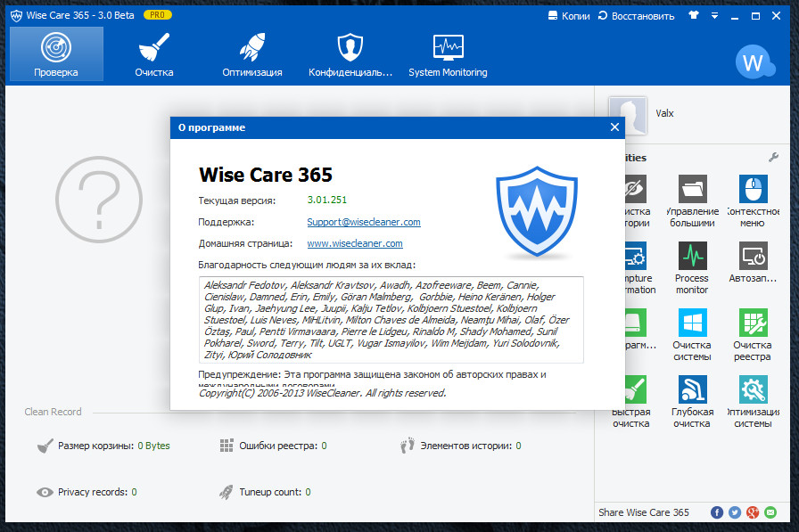Open the System Monitoring tab
Screen dimensions: 799x532
click(448, 54)
